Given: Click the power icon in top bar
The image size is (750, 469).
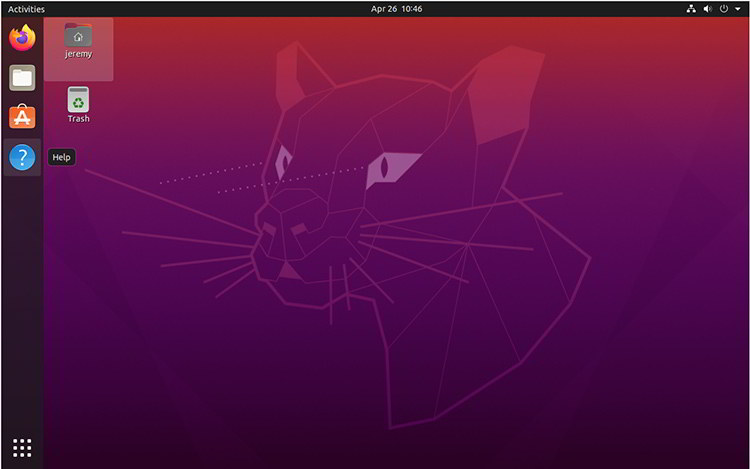Looking at the screenshot, I should coord(724,9).
